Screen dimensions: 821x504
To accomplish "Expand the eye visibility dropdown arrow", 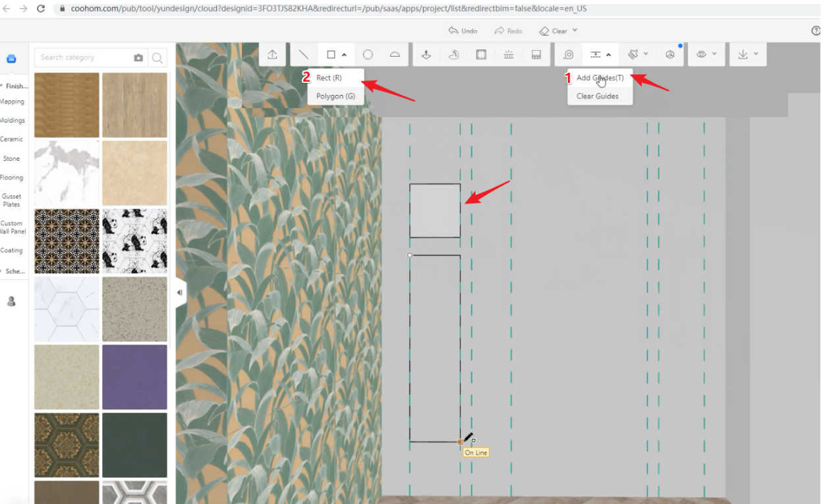I will 715,55.
